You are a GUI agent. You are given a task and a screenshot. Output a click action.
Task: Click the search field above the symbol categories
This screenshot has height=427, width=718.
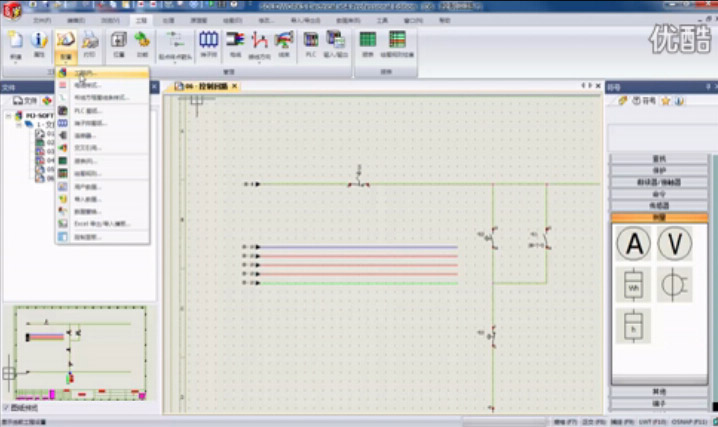662,137
